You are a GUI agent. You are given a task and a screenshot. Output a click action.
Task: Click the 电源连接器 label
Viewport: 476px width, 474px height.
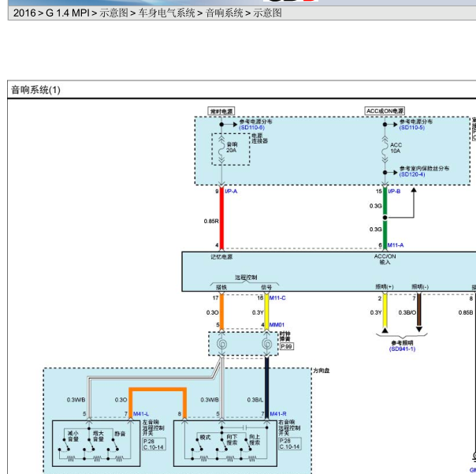[259, 138]
